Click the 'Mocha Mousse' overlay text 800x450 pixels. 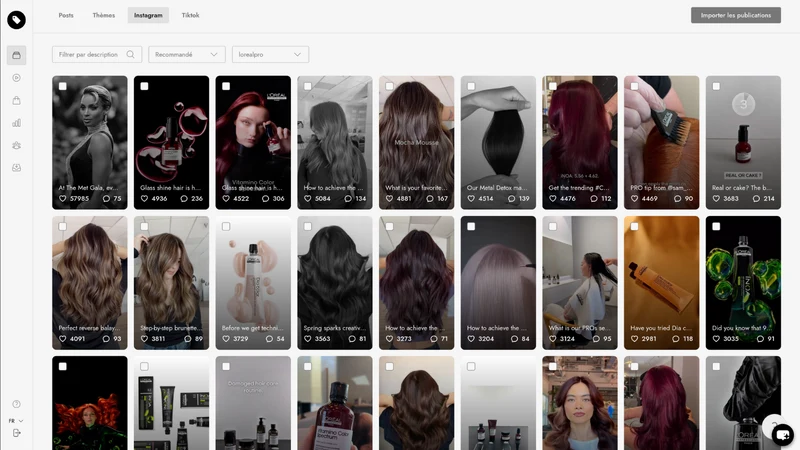[x=416, y=142]
